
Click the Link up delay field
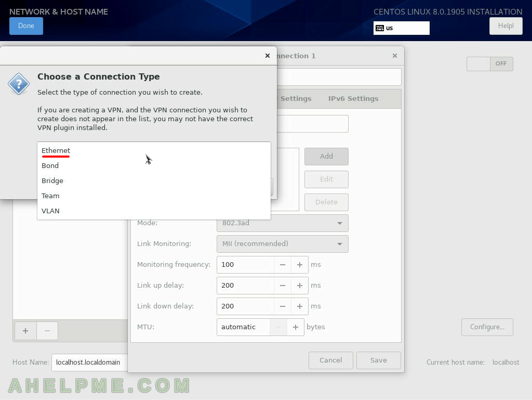[245, 285]
